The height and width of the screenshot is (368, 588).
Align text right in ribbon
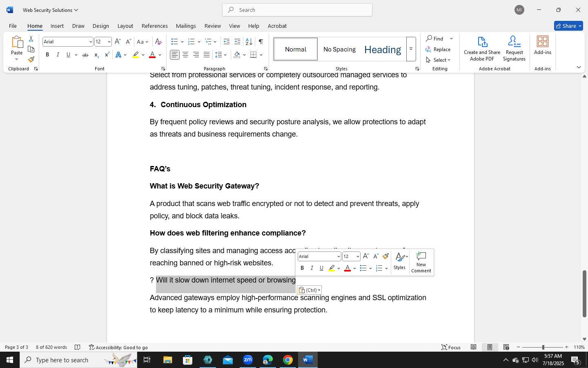click(196, 55)
